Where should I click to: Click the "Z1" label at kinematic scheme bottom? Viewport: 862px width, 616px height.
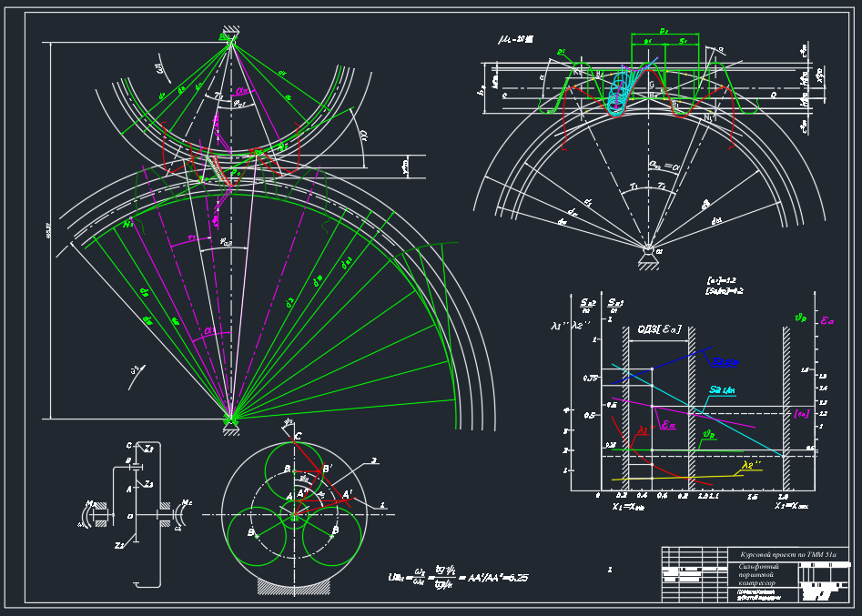click(119, 545)
